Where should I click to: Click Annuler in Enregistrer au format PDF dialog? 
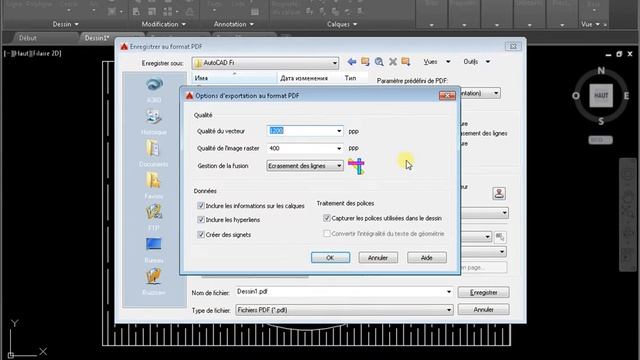[483, 310]
